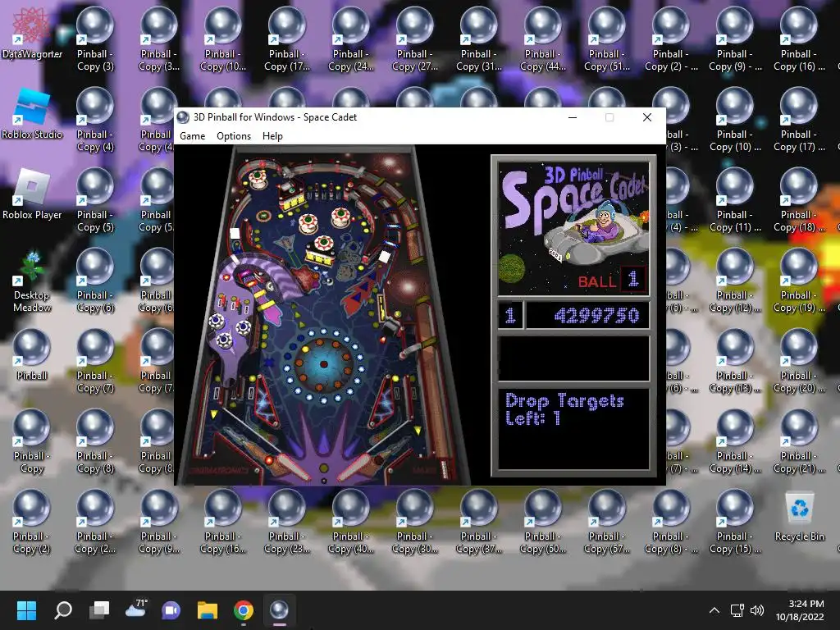Select Pinball - Copy (50... shortcut
Screen dimensions: 840x630
543,521
